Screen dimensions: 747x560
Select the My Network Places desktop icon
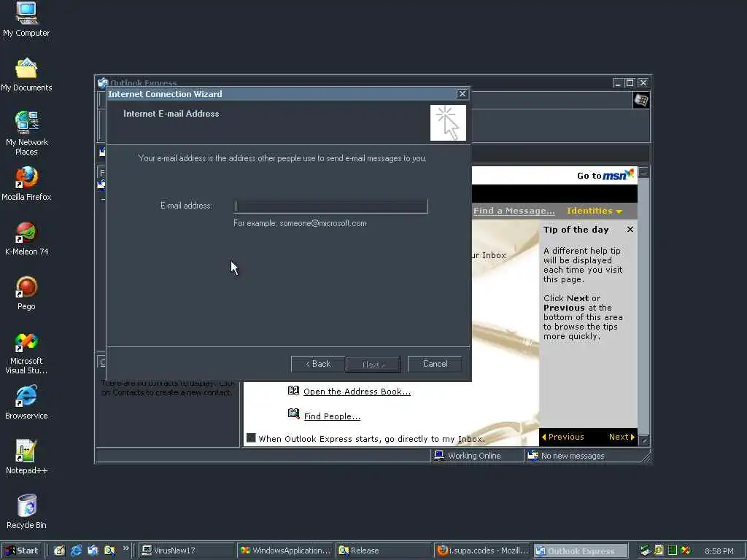[x=26, y=133]
